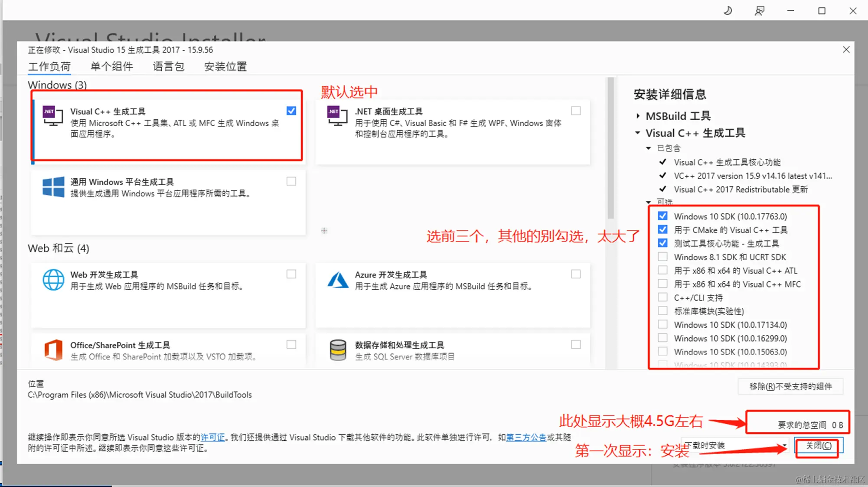Open the 许可证 license link
The image size is (868, 487).
pyautogui.click(x=212, y=437)
